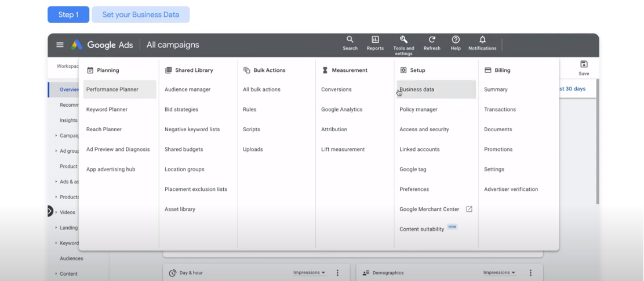Viewport: 644px width, 281px height.
Task: Open Content suitability
Action: (422, 229)
